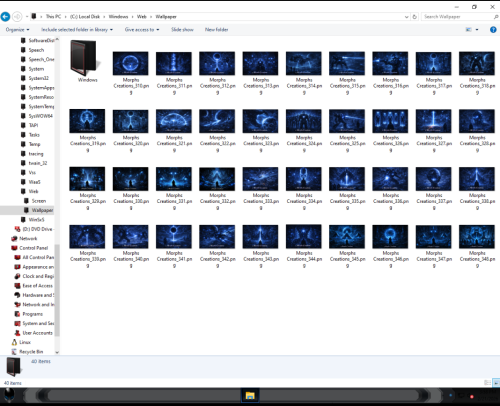
Task: Click the Recycle Bin icon in tree
Action: (x=14, y=352)
